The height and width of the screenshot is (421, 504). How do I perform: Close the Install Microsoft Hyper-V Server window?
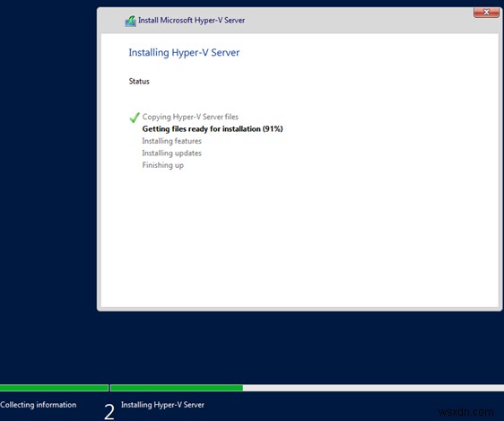[486, 13]
